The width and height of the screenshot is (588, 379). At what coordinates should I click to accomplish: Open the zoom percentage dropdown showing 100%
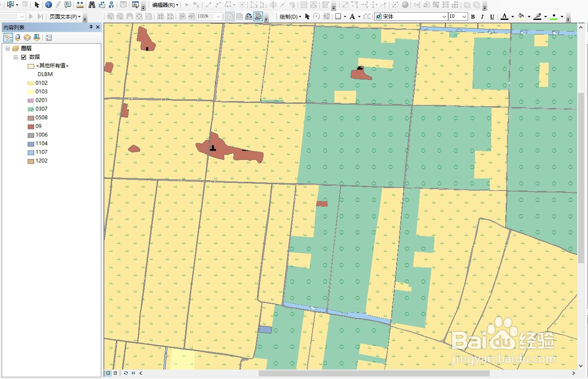point(218,16)
